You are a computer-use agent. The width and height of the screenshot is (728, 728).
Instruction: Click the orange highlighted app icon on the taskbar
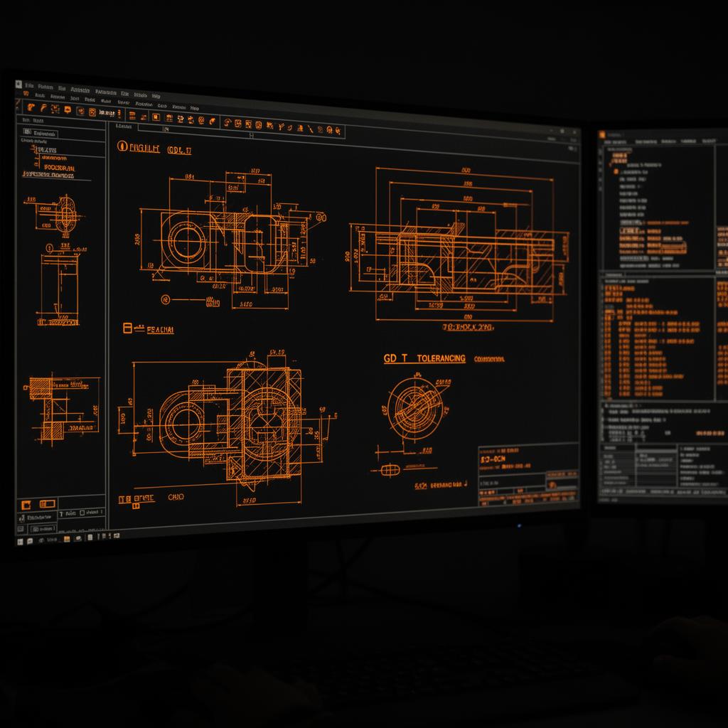pos(67,539)
